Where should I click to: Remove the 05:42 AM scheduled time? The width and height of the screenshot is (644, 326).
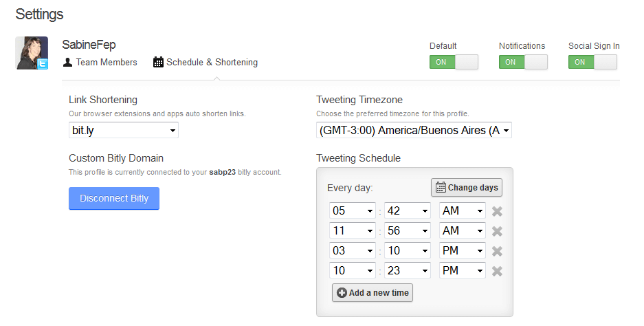click(x=497, y=211)
